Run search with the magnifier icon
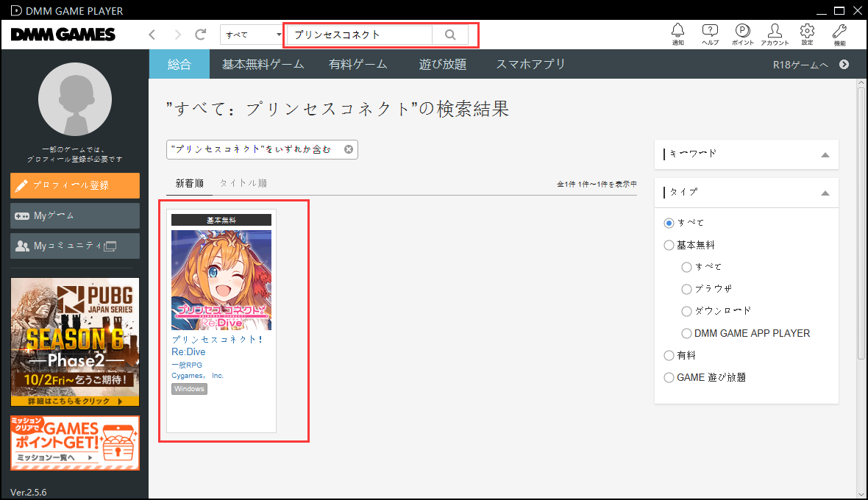 point(450,35)
